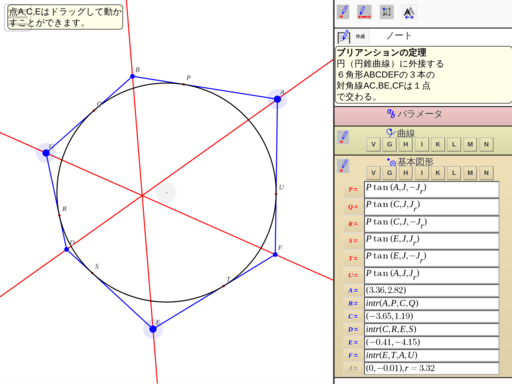This screenshot has height=384, width=512.
Task: Toggle the blue D= label
Action: (353, 329)
